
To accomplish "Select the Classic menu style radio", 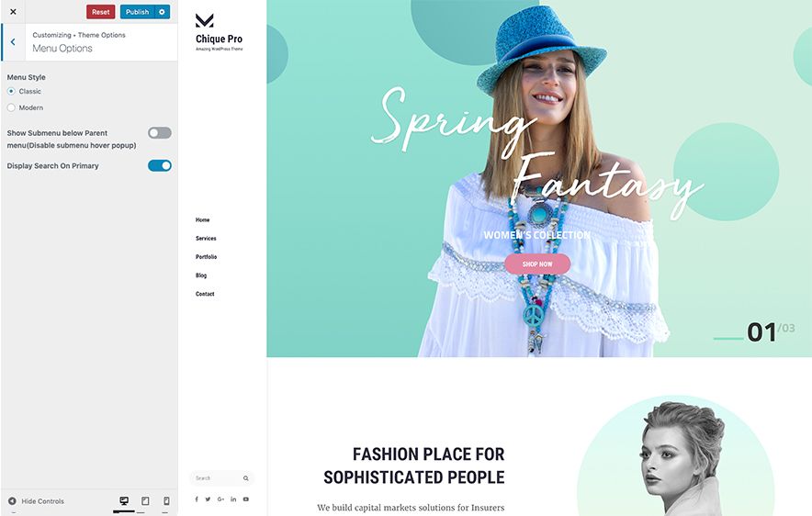I will [x=11, y=91].
